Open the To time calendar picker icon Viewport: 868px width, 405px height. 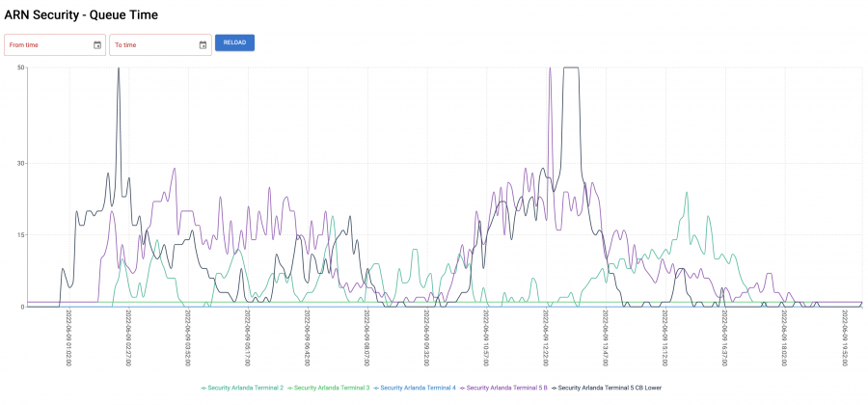click(x=203, y=44)
